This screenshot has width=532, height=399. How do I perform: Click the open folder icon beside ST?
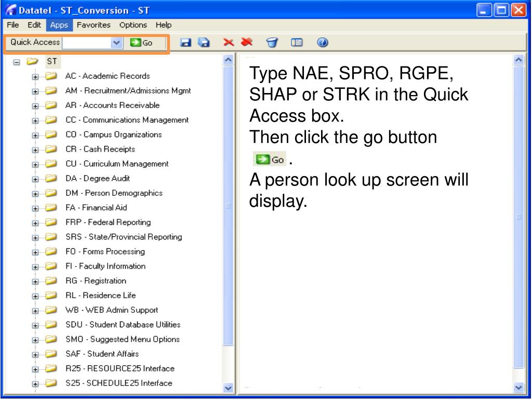click(x=32, y=61)
